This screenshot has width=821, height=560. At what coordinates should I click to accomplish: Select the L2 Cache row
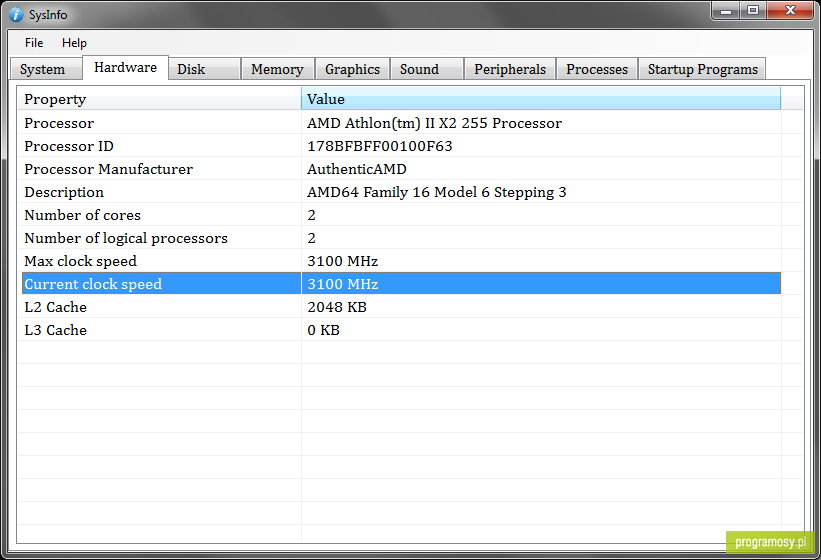(x=401, y=307)
